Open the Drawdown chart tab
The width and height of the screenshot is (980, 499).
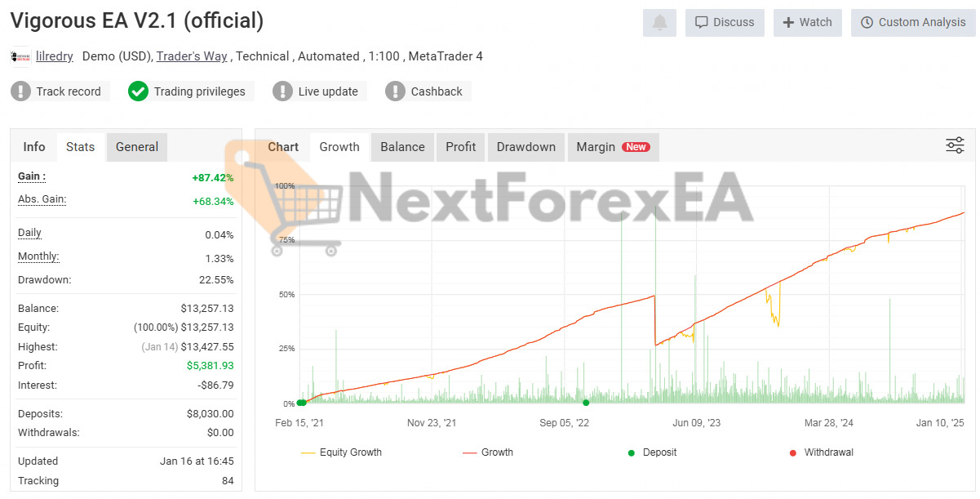pyautogui.click(x=525, y=147)
